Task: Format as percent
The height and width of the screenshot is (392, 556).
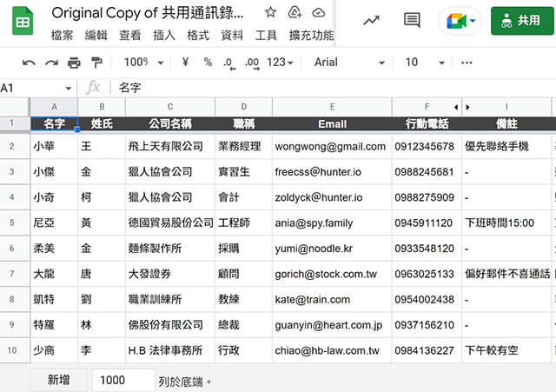Action: click(208, 63)
